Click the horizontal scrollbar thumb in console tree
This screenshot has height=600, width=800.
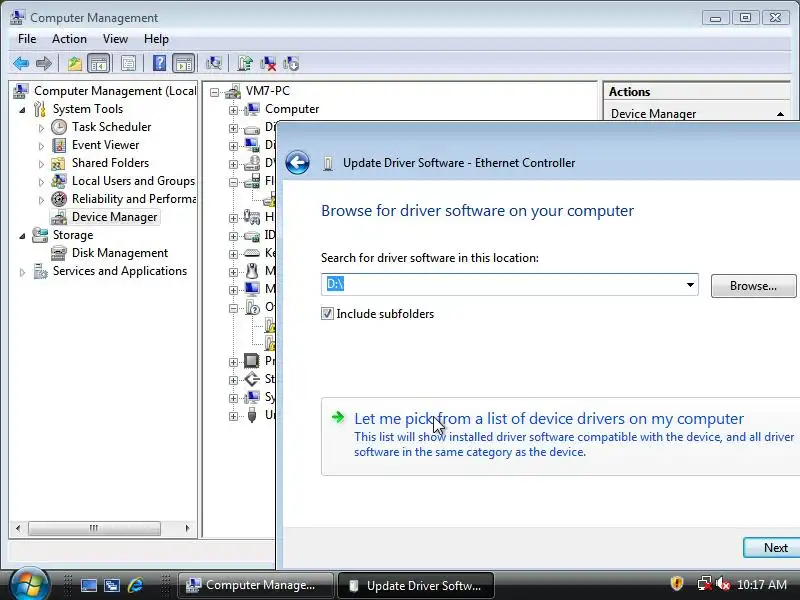[x=94, y=528]
